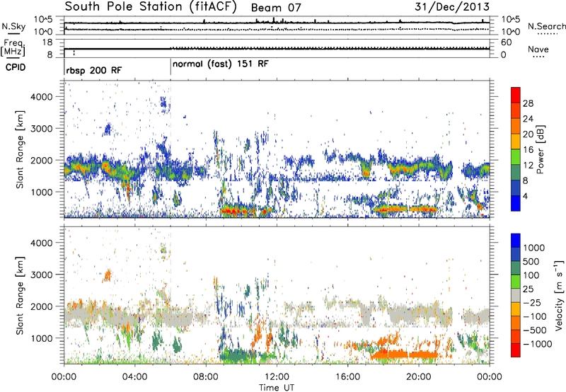Click the '18' frequency axis tick
566x392 pixels.
coord(47,42)
